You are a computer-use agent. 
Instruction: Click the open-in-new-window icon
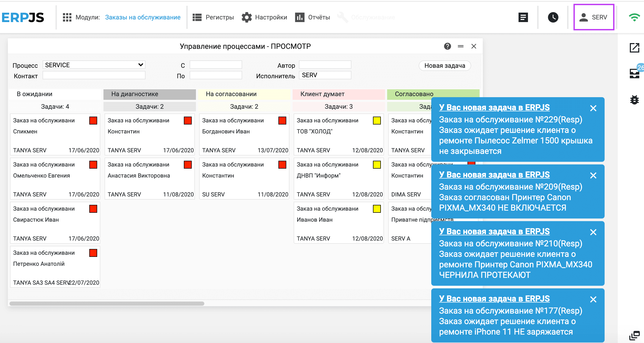coord(634,48)
